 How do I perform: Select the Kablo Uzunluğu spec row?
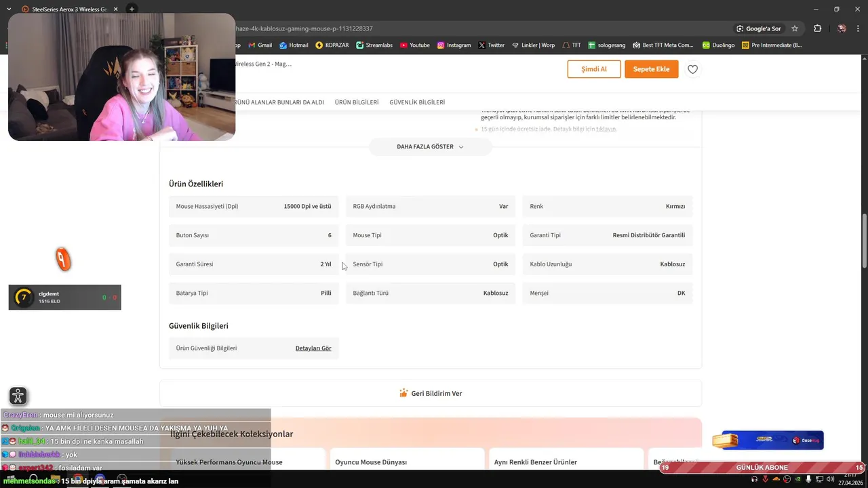pyautogui.click(x=608, y=264)
